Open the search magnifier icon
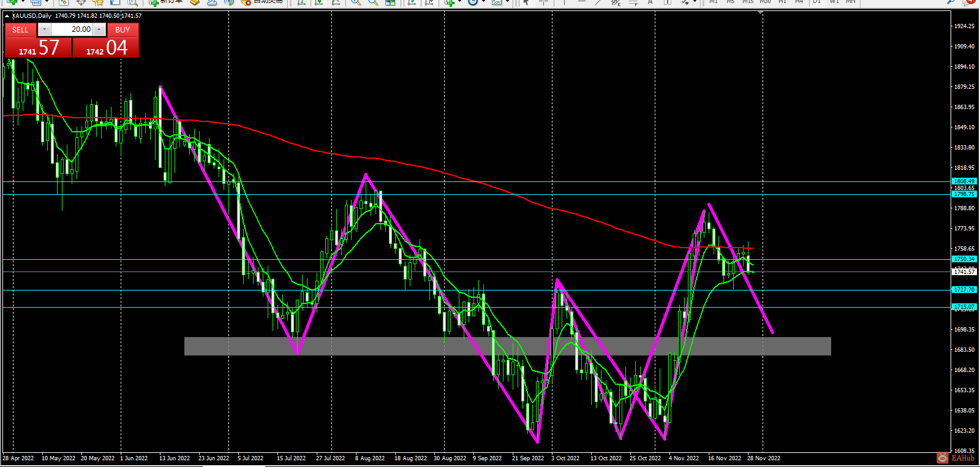980x467 pixels. pos(951,2)
